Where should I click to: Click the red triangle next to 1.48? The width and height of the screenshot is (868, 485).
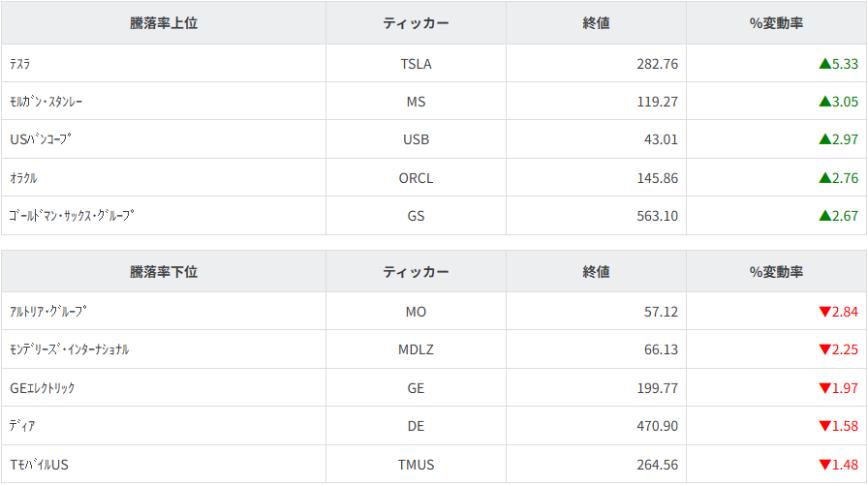824,465
